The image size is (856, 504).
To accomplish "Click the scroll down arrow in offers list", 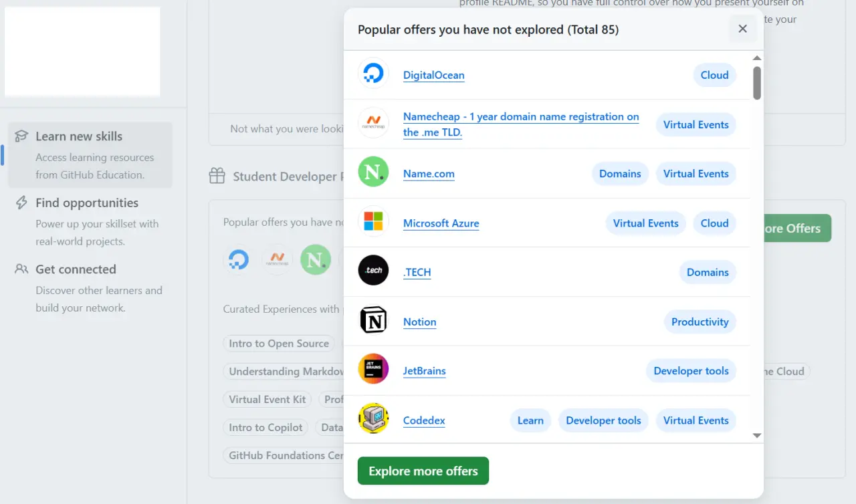I will [x=757, y=435].
